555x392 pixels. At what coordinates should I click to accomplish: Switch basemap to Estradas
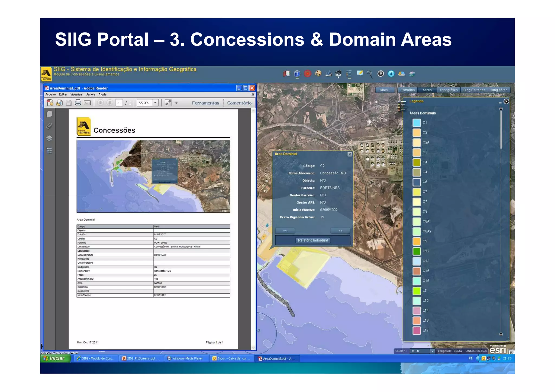407,90
